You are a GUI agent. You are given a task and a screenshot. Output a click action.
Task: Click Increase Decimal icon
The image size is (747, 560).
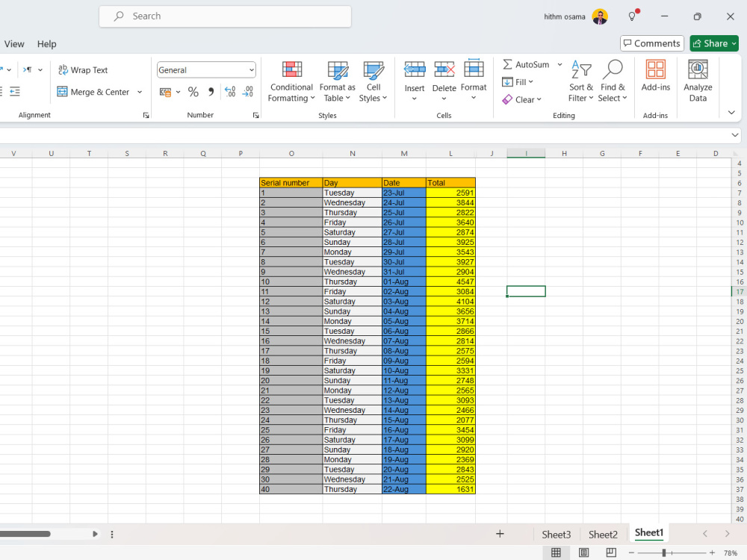pyautogui.click(x=230, y=91)
